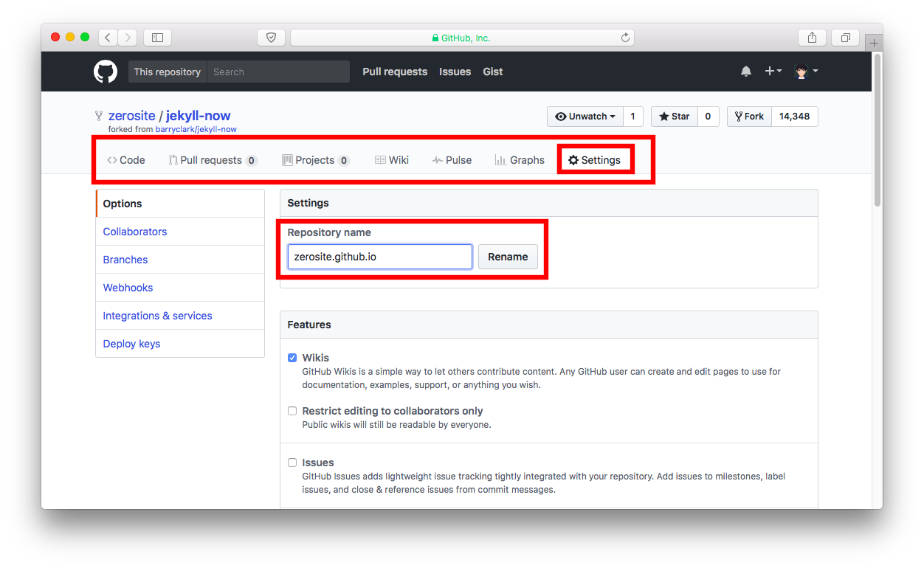Image resolution: width=924 pixels, height=568 pixels.
Task: Switch to the Wiki tab
Action: click(x=392, y=160)
